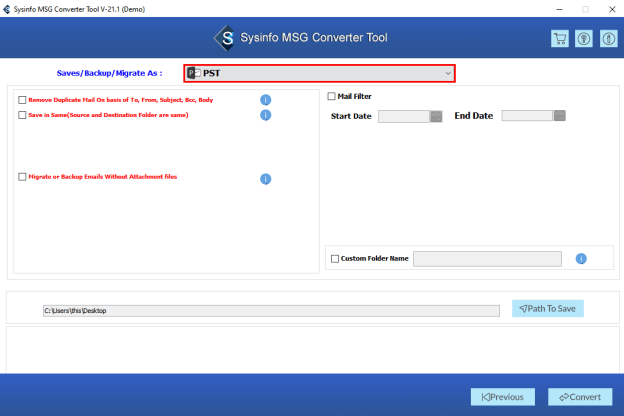This screenshot has height=416, width=624.
Task: Toggle the Custom Folder Name checkbox
Action: (335, 259)
